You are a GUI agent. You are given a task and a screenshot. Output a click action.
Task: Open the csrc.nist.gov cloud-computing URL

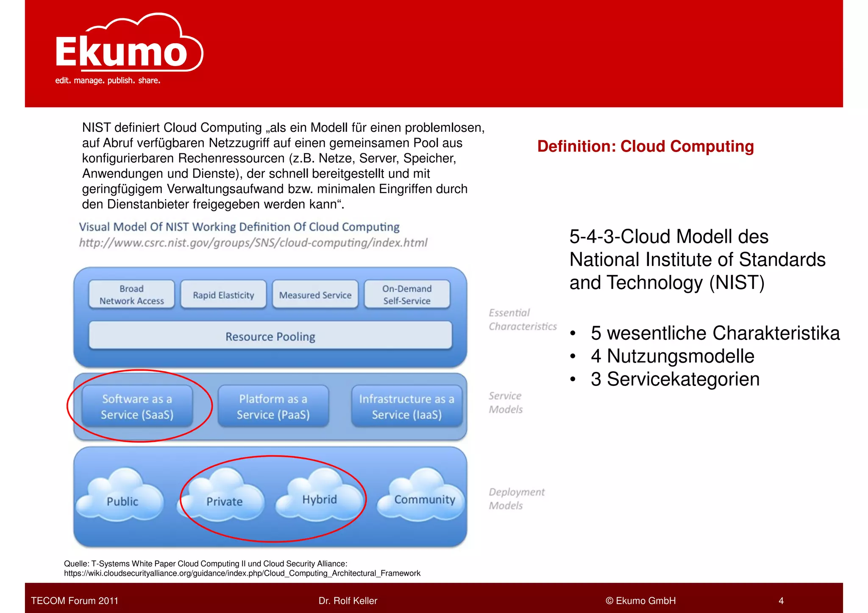[x=253, y=243]
